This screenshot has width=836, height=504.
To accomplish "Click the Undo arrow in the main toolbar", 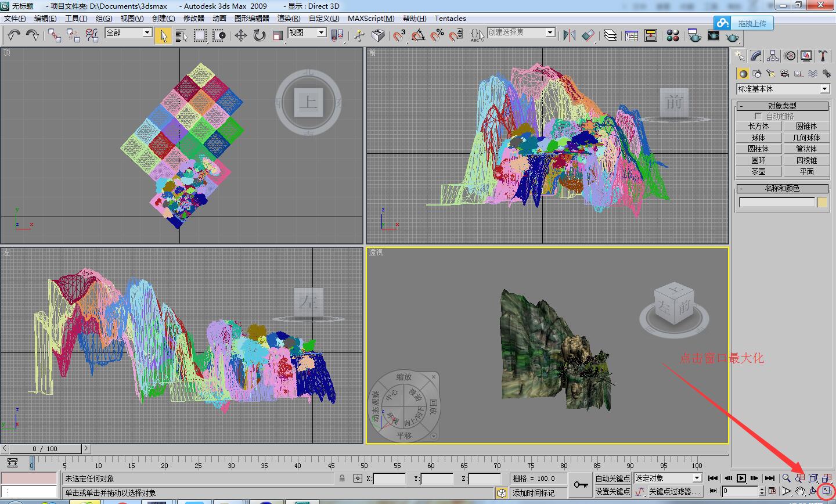I will [x=14, y=35].
